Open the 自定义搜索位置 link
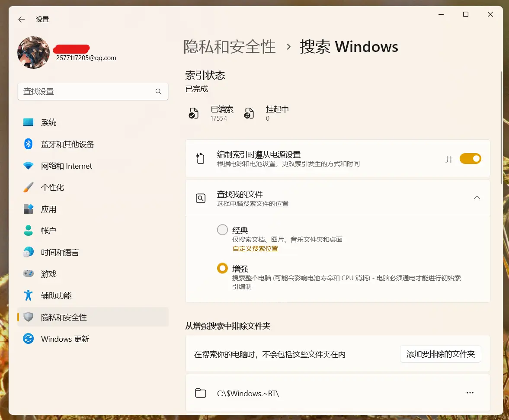 256,249
